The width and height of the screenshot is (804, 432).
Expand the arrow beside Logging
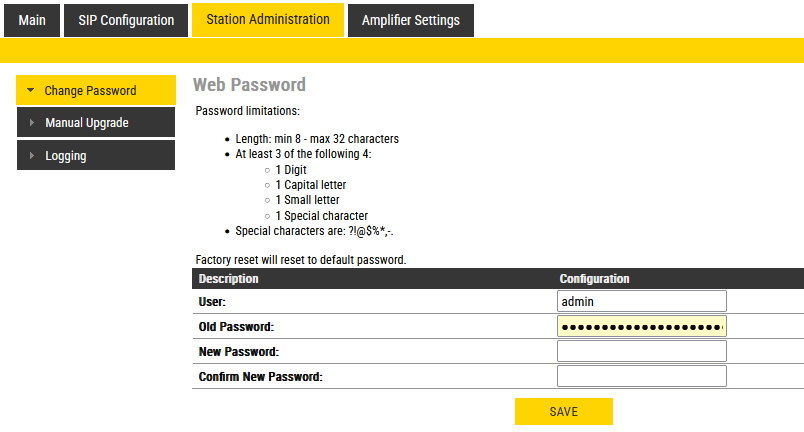(31, 156)
